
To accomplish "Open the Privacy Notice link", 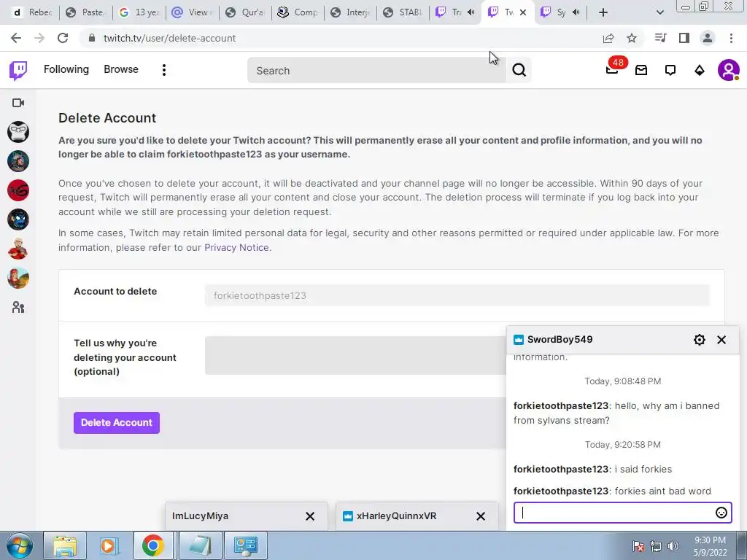I will pos(237,248).
